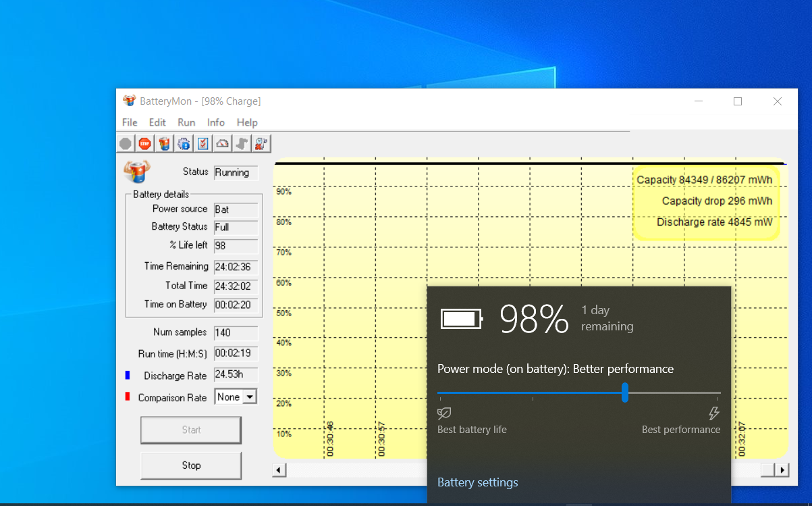
Task: Click the lightning icon above Best performance
Action: point(714,413)
